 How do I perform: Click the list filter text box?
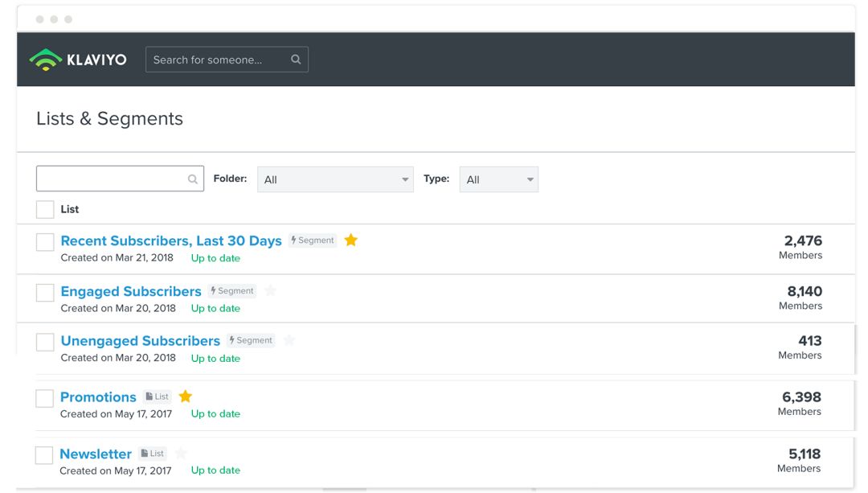pos(111,179)
